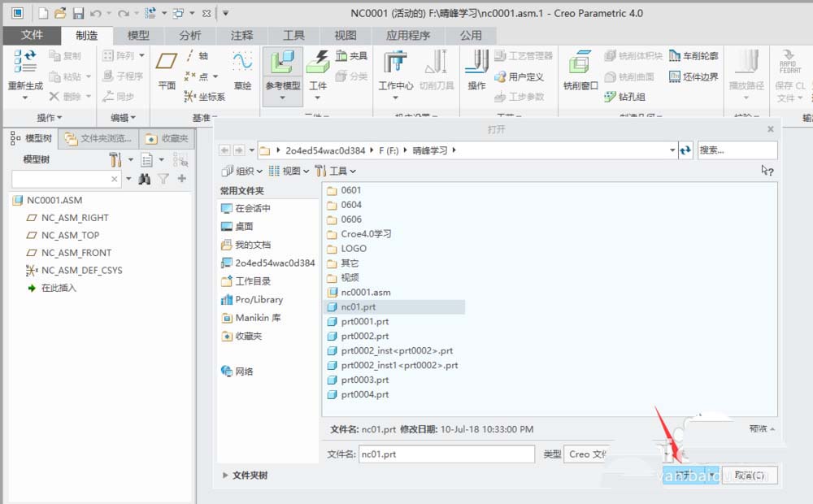Select the Point (点) datum tool
Viewport: 813px width, 504px height.
click(x=201, y=76)
